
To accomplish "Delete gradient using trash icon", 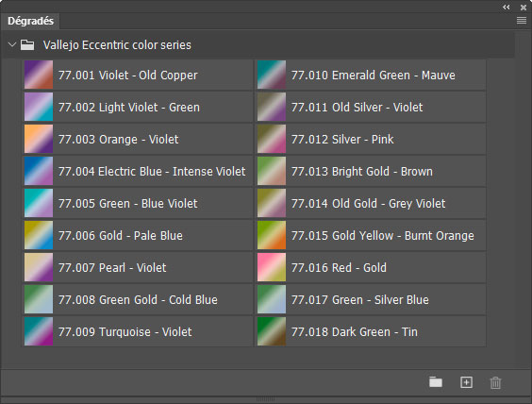I will [x=495, y=382].
